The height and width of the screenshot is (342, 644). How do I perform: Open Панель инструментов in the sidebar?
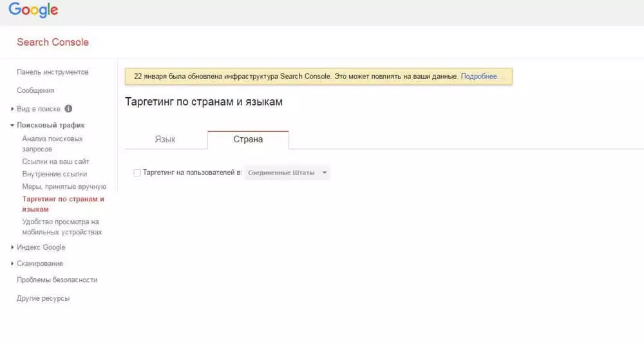tap(53, 72)
